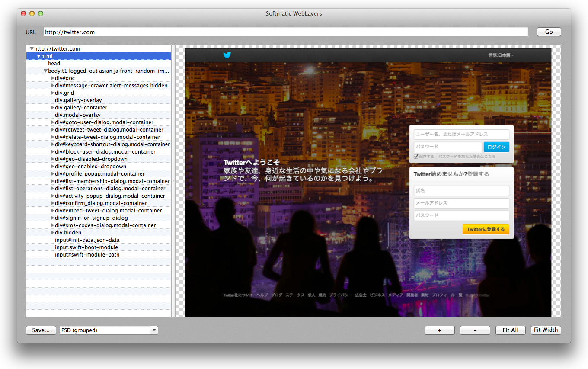Click the blue ログイン button in preview

[x=496, y=147]
